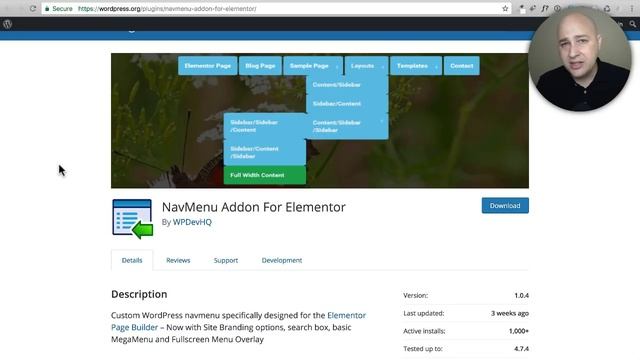Click Sidebar/Content/Sidebar submenu entry
Viewport: 640px width, 360px height.
tap(264, 152)
